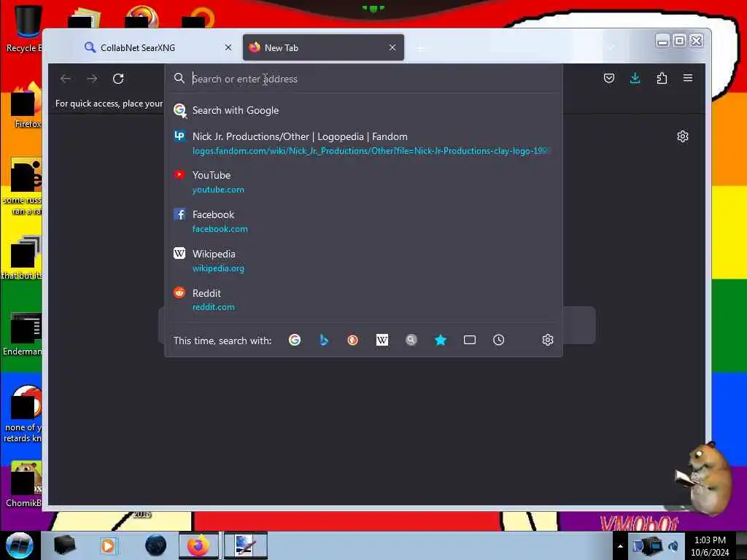Search bookmarks using the star icon

(441, 340)
